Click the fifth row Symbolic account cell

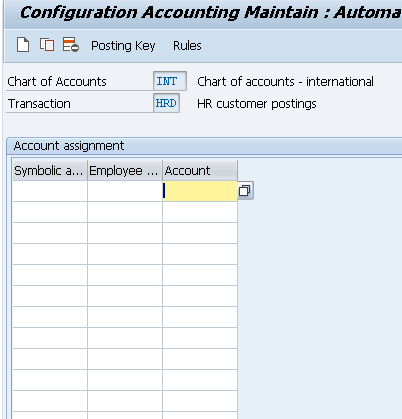pos(50,275)
